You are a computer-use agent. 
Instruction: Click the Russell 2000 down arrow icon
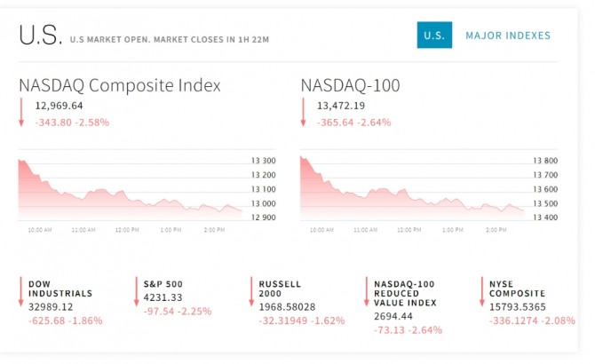pos(251,293)
